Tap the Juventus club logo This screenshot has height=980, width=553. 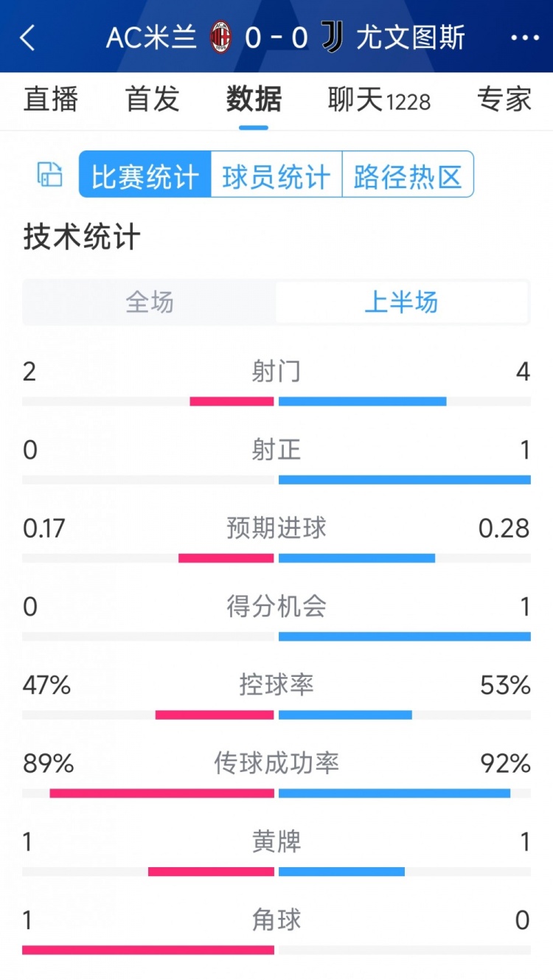[333, 38]
